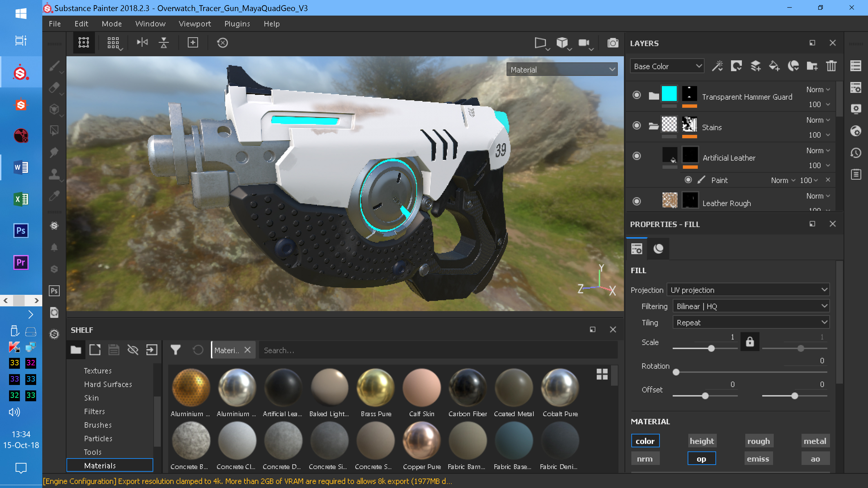Remove the Materi.. shelf filter tag

point(247,350)
